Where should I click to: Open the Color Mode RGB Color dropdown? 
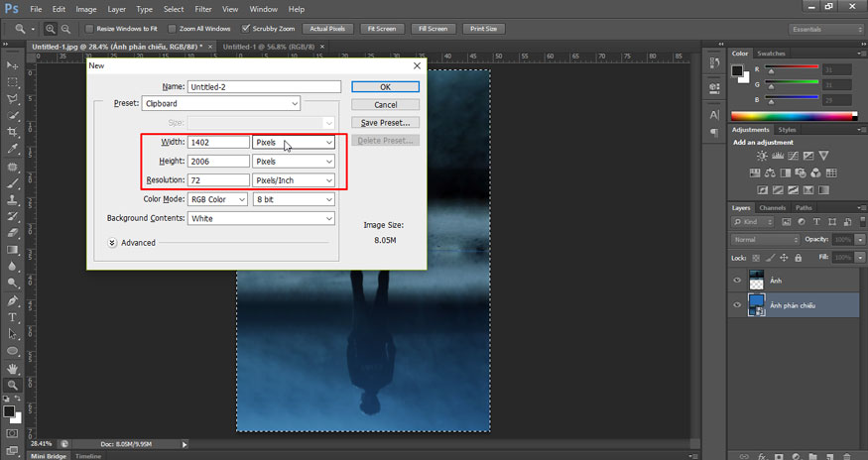click(217, 199)
